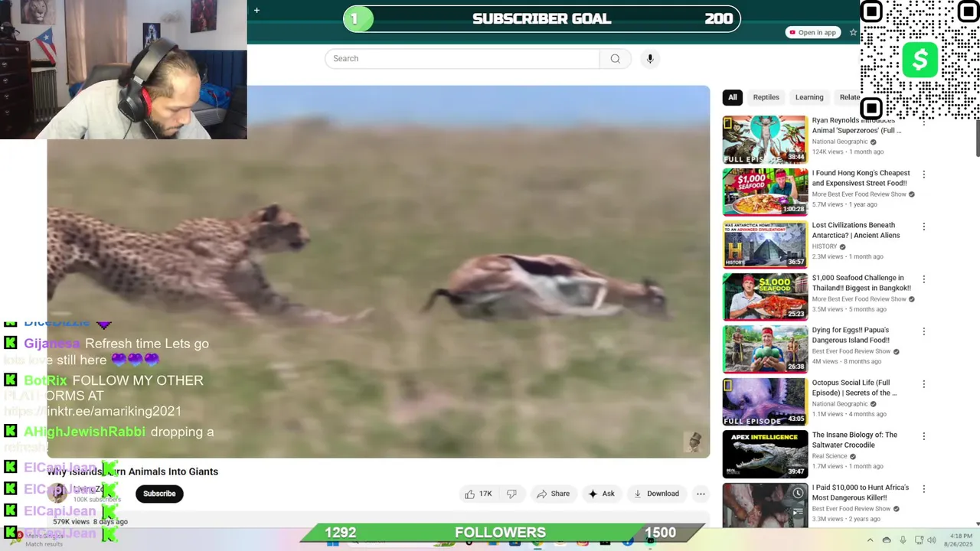The height and width of the screenshot is (551, 980).
Task: Click the Open in app button
Action: point(813,32)
